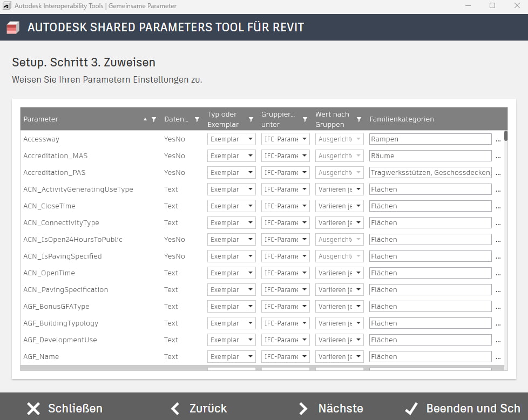Open Variieren je dropdown for AGF_Name
528x420 pixels.
point(340,357)
